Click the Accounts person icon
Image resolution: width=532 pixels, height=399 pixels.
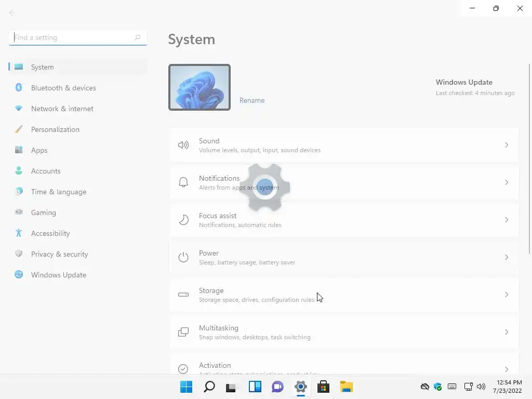click(x=19, y=170)
